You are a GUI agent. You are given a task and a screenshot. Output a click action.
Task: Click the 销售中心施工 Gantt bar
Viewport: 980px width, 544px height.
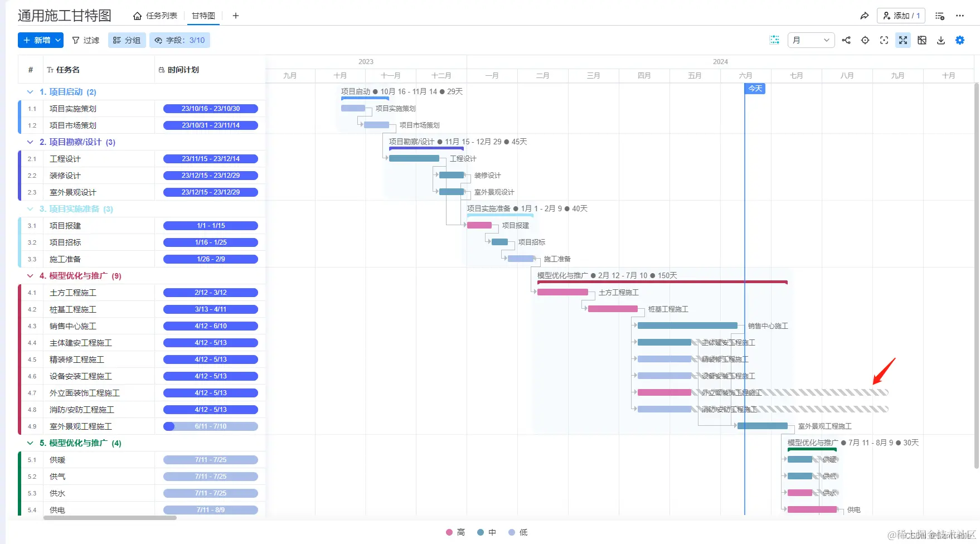[x=687, y=326]
